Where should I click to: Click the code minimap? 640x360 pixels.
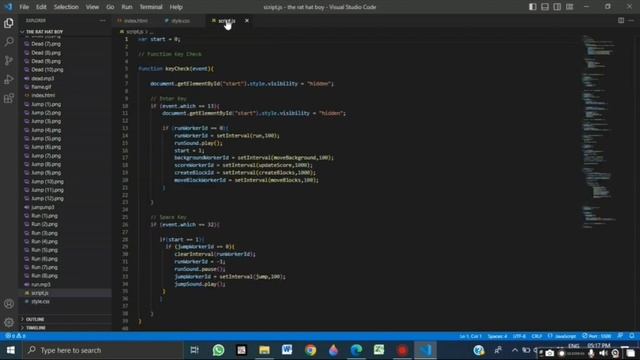(600, 131)
